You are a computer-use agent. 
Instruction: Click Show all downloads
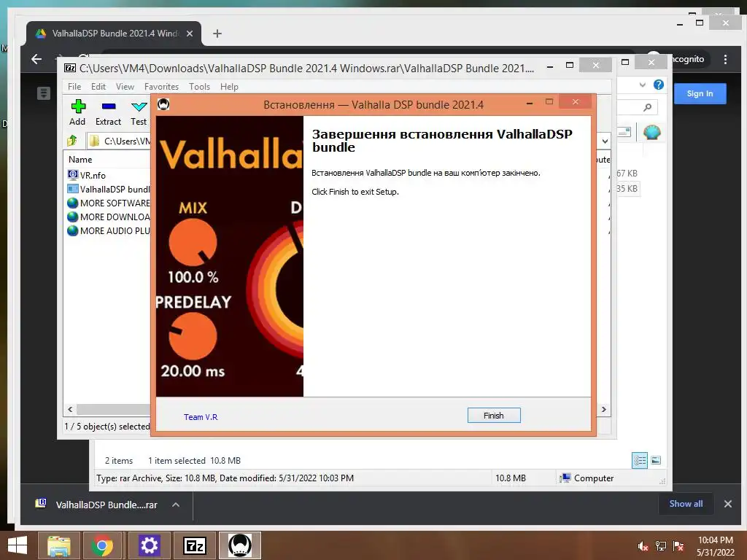click(686, 504)
